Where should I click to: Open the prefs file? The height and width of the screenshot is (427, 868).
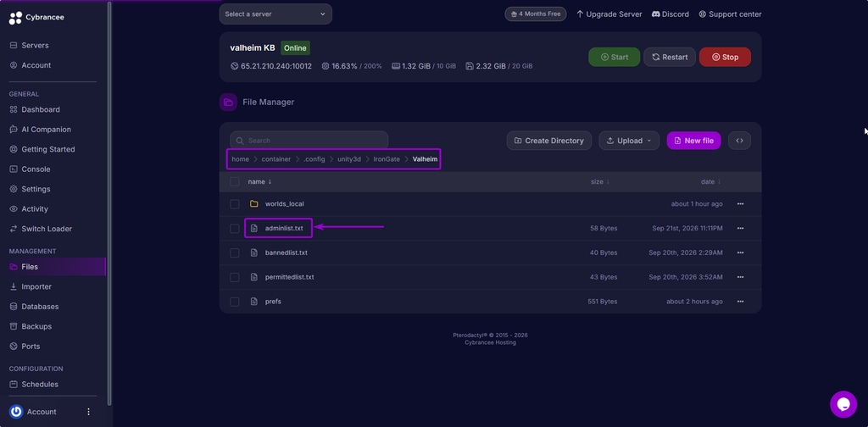pos(273,302)
